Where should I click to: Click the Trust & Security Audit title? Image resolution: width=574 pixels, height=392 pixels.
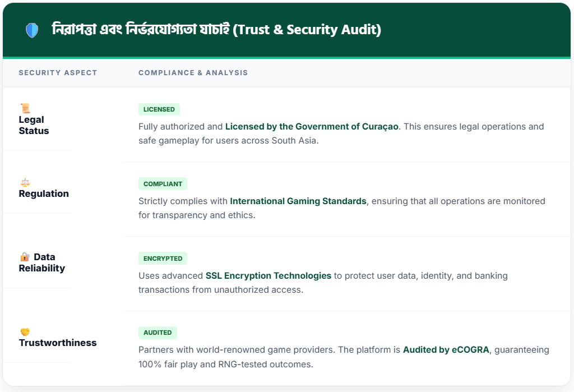coord(216,30)
